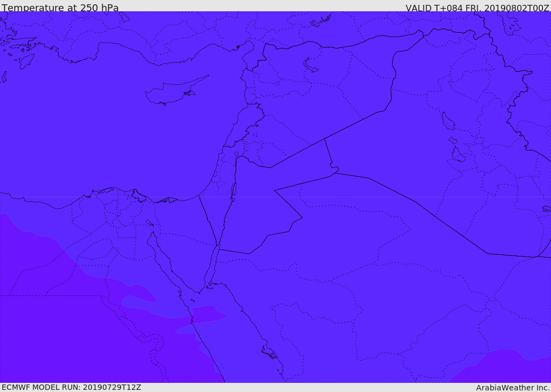The width and height of the screenshot is (551, 392).
Task: Click the 'VALID T+084 FRI. 20190802T00Z' label
Action: click(477, 8)
